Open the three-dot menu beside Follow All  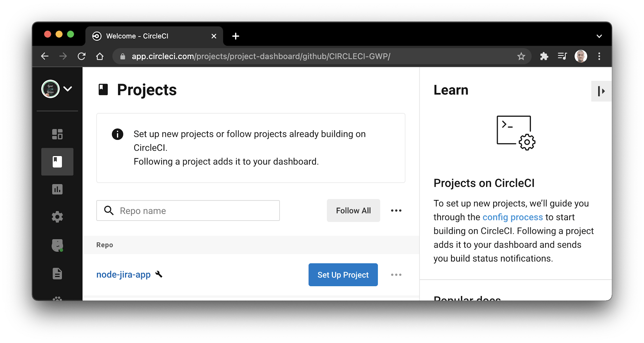(396, 210)
